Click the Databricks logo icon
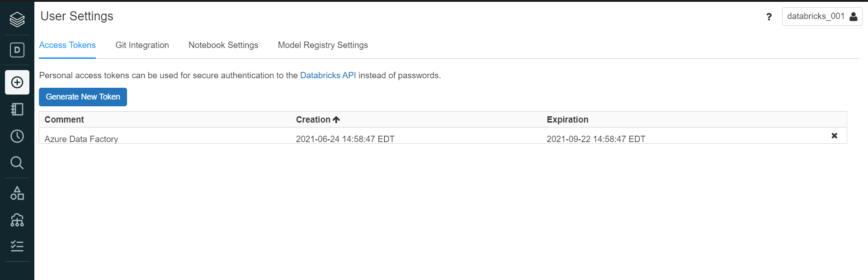 [17, 19]
